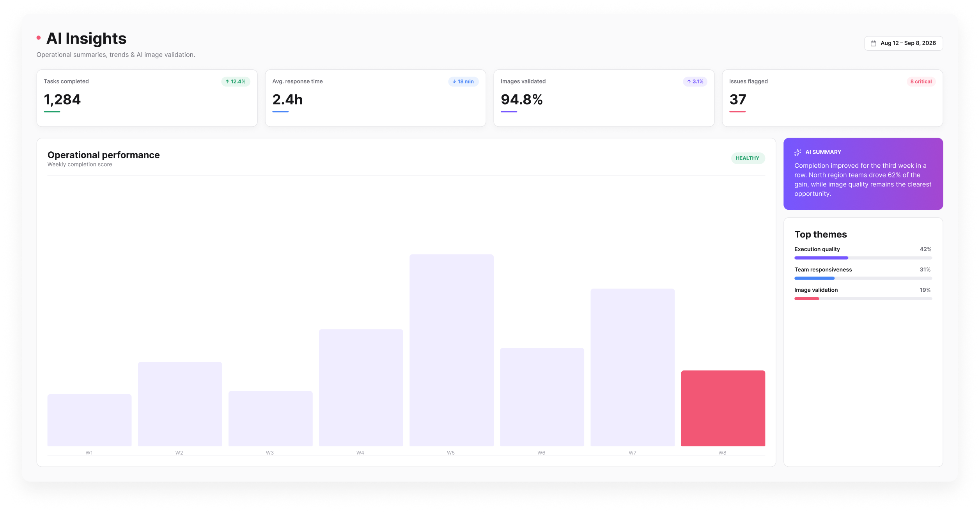Select the red W8 bar
980x512 pixels.
coord(723,408)
